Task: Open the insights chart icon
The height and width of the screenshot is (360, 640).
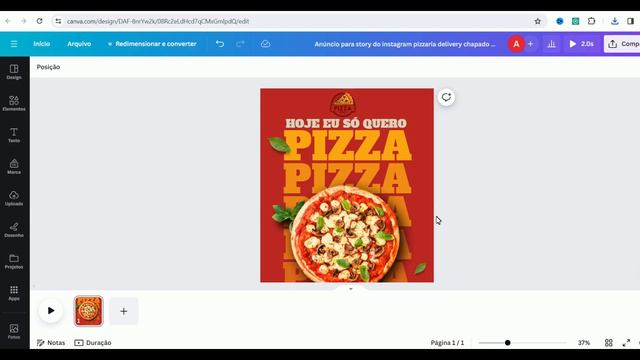Action: 551,44
